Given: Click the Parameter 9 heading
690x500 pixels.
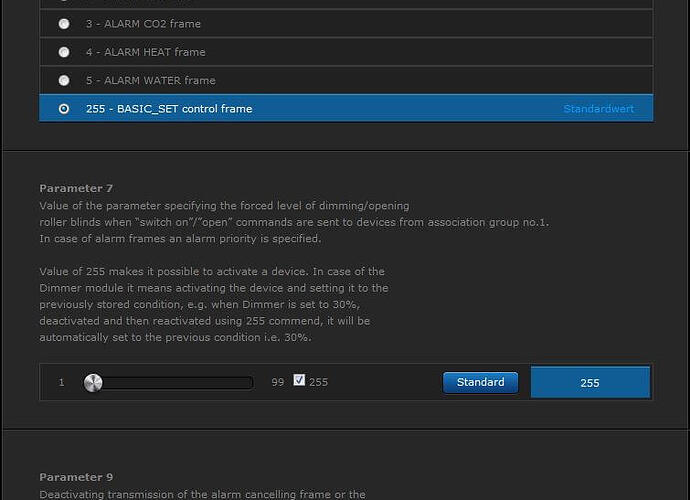Looking at the screenshot, I should coord(76,477).
